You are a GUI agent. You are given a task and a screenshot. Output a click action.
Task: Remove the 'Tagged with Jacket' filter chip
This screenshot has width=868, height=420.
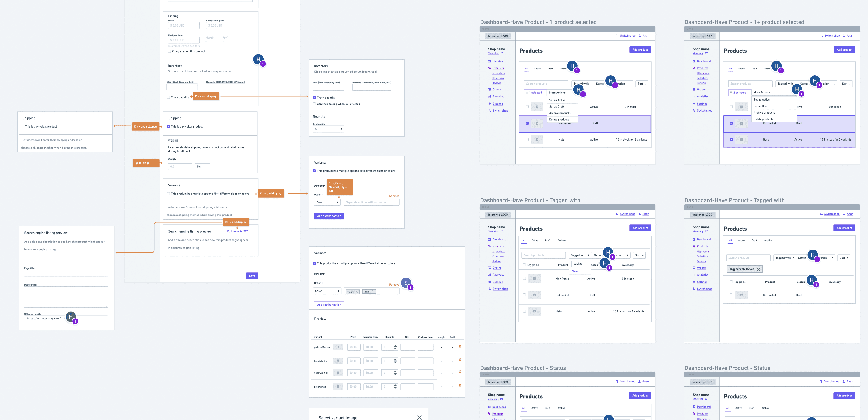click(759, 269)
